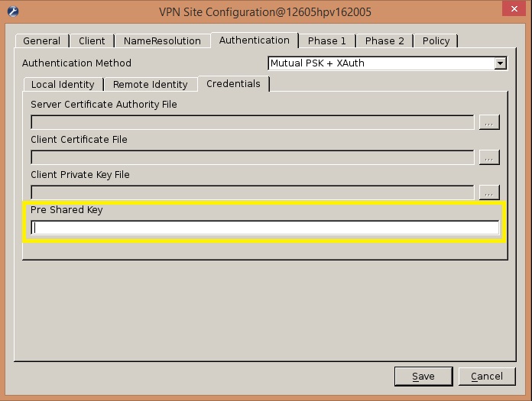This screenshot has width=532, height=401.
Task: Select the NameResolution tab
Action: point(162,41)
